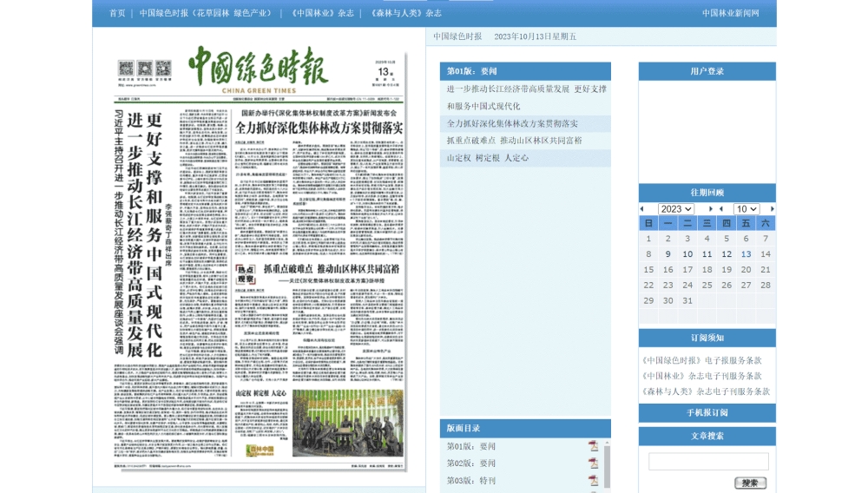Select 第01版：要闻 in 版面目录
Viewport: 868px width, 493px height.
471,446
